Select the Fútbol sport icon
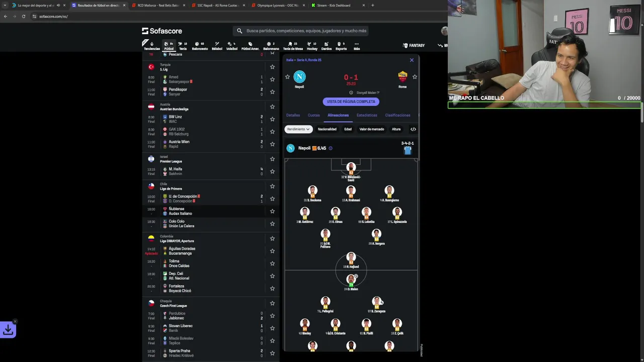 [x=169, y=46]
